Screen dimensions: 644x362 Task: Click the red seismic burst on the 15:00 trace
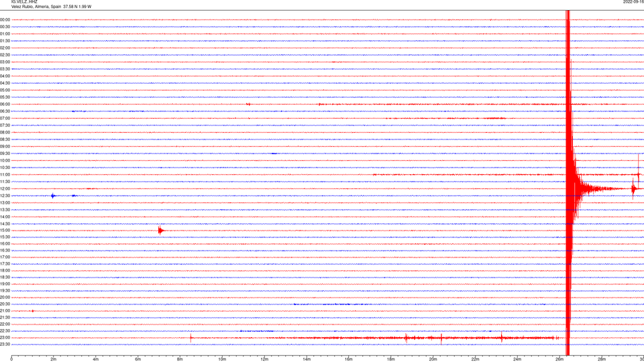point(160,230)
